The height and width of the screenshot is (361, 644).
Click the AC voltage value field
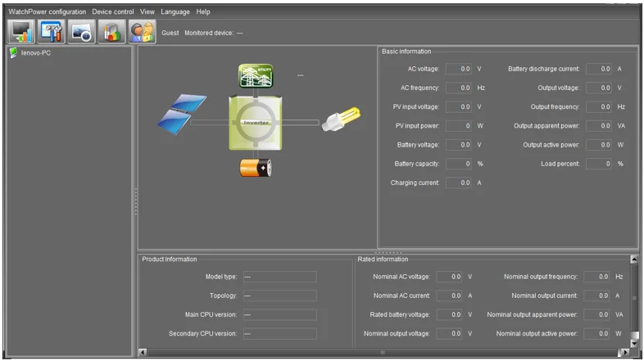(459, 69)
